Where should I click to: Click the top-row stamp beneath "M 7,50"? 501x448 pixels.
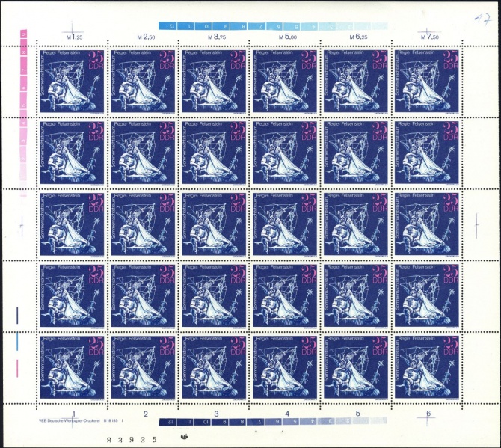(x=426, y=82)
